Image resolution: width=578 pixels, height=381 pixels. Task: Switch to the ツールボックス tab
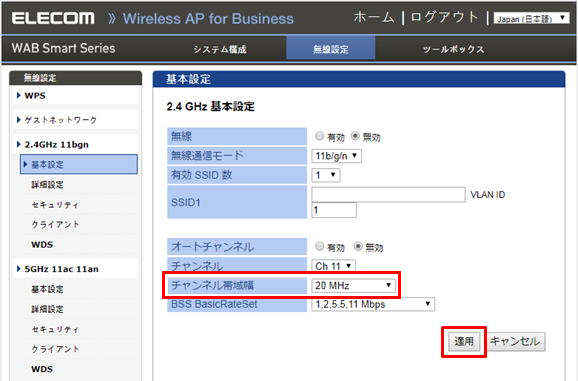tap(453, 49)
